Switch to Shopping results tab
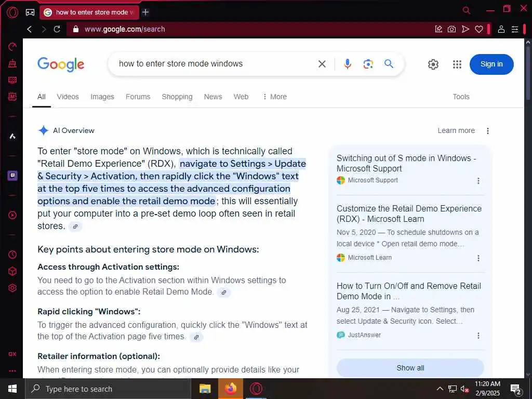The height and width of the screenshot is (399, 532). click(177, 97)
